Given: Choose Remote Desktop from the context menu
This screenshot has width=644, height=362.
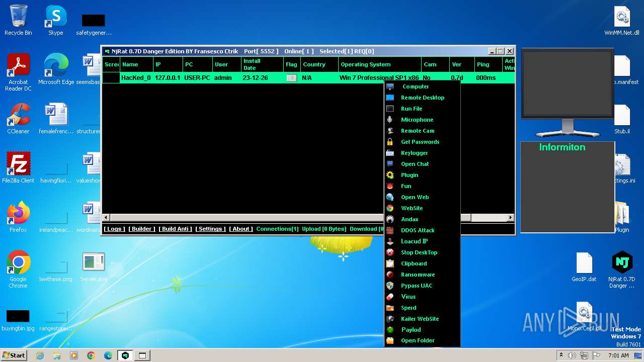Looking at the screenshot, I should pos(422,98).
